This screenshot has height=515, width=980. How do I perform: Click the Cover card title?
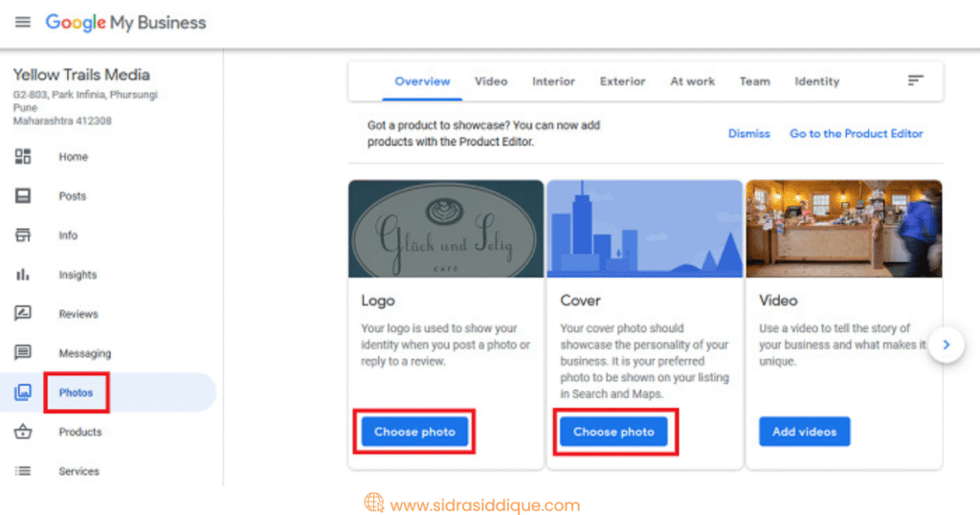click(x=580, y=301)
